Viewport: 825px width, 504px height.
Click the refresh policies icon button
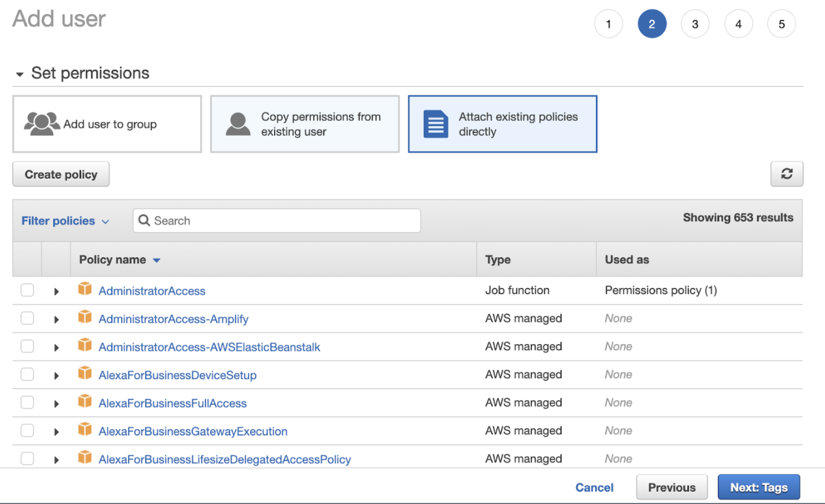coord(787,174)
